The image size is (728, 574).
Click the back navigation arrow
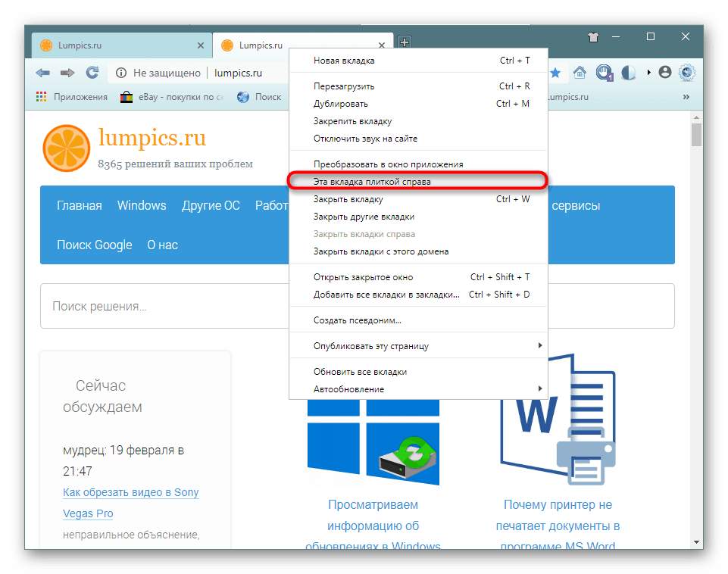[42, 72]
